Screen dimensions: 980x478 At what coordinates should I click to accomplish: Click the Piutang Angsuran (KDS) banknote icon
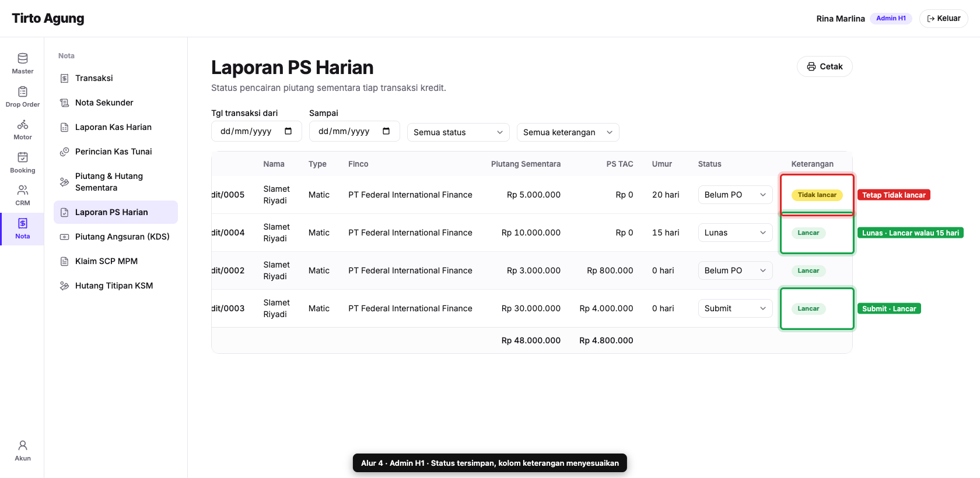[x=65, y=237]
